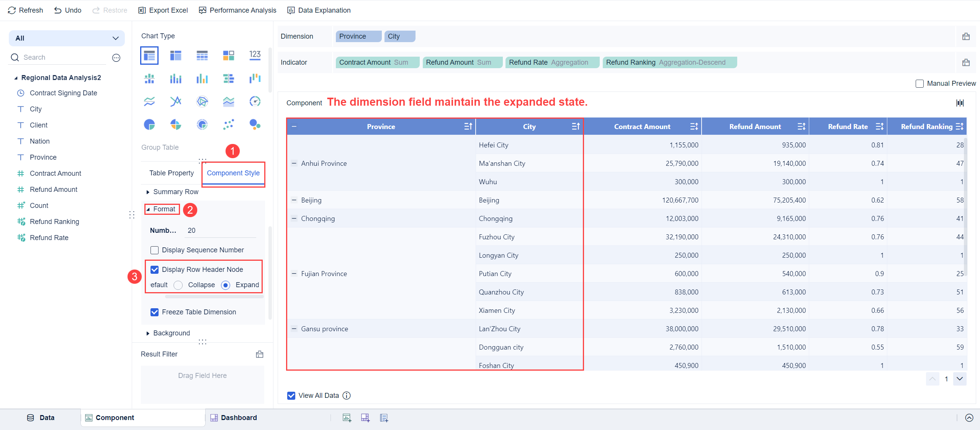Viewport: 980px width, 430px height.
Task: Pick the gauge dashboard chart type
Action: pos(255,101)
